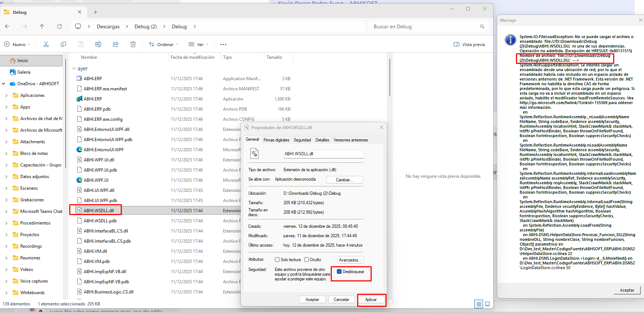Toggle the Oculto checkbox

point(306,260)
